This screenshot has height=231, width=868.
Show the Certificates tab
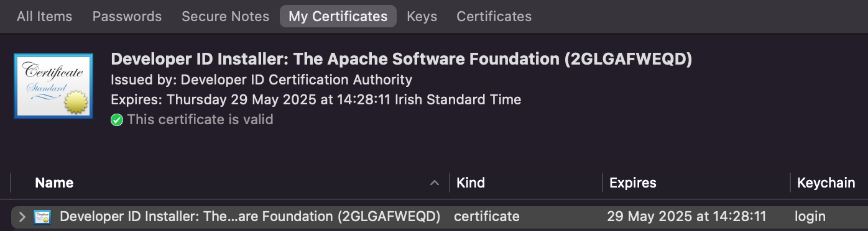click(494, 17)
